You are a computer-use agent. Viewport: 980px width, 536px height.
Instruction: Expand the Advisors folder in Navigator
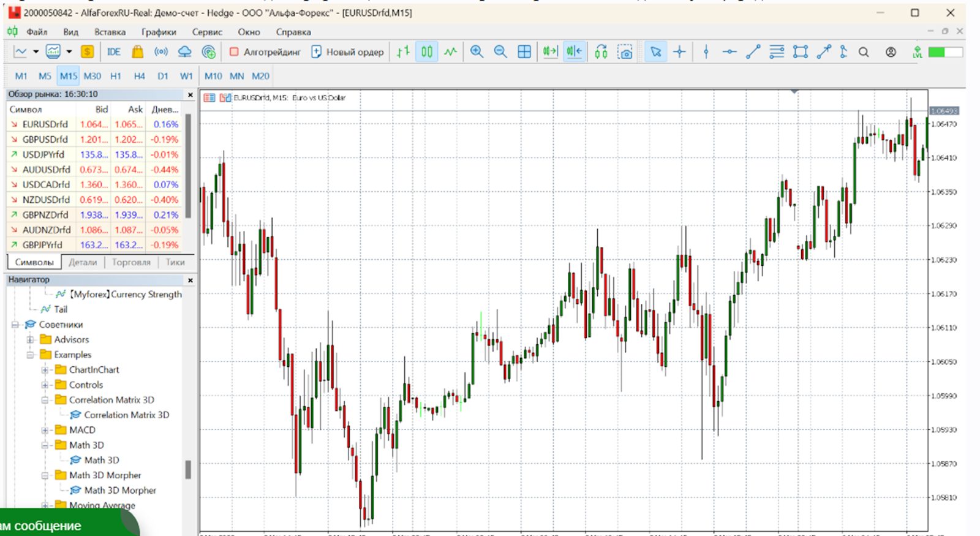point(30,339)
